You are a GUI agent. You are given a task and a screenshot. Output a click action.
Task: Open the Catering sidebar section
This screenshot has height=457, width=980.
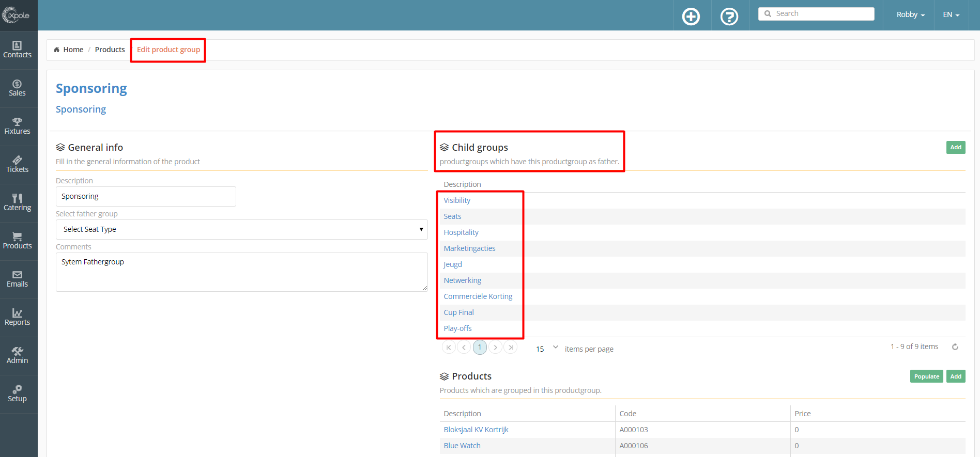pyautogui.click(x=17, y=203)
